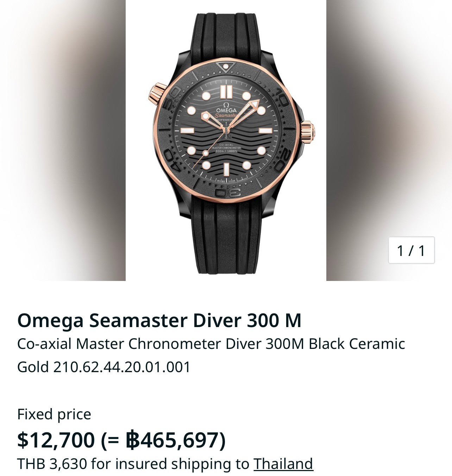Click the $12,700 price amount
Screen dimensions: 452x476
[56, 440]
